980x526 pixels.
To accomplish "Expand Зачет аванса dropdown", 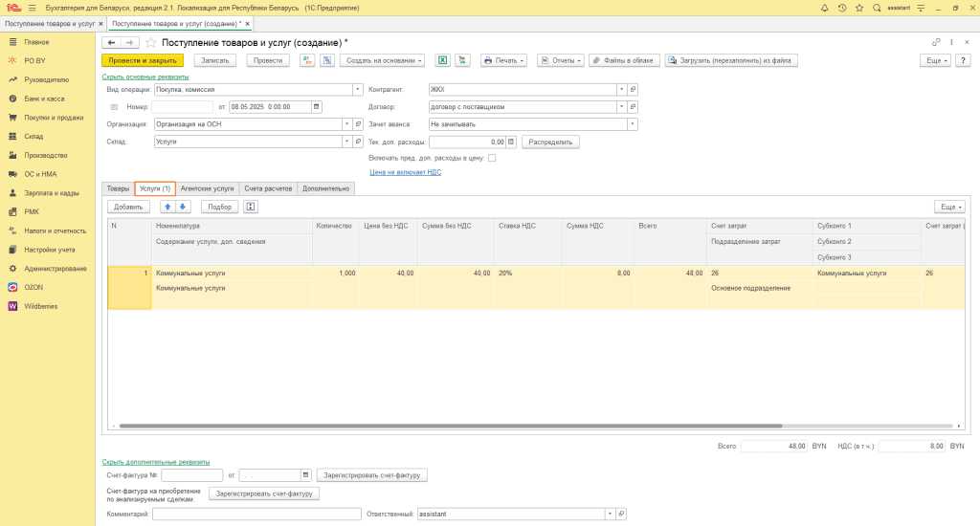I will click(x=633, y=124).
